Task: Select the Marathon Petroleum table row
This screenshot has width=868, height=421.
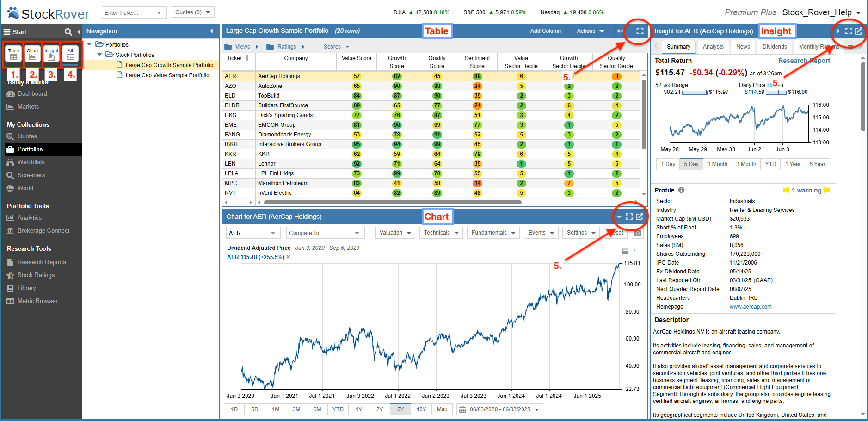Action: click(x=431, y=183)
